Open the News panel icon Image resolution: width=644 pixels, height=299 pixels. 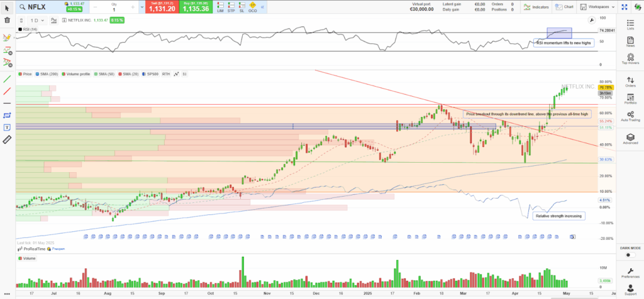630,41
